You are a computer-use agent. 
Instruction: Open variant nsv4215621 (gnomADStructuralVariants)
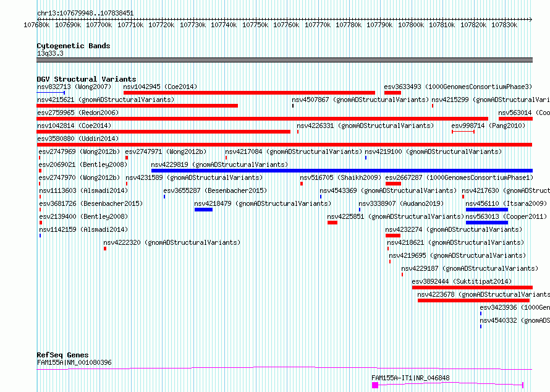pos(106,100)
